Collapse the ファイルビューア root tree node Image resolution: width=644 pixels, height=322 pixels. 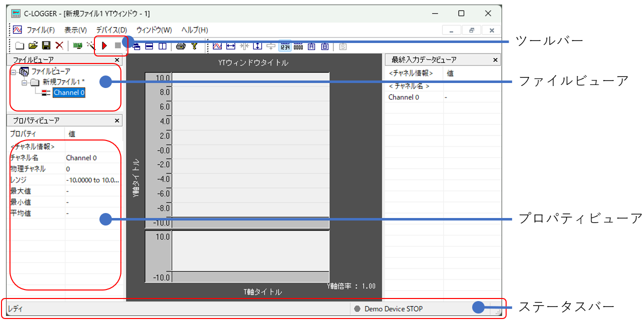point(13,72)
